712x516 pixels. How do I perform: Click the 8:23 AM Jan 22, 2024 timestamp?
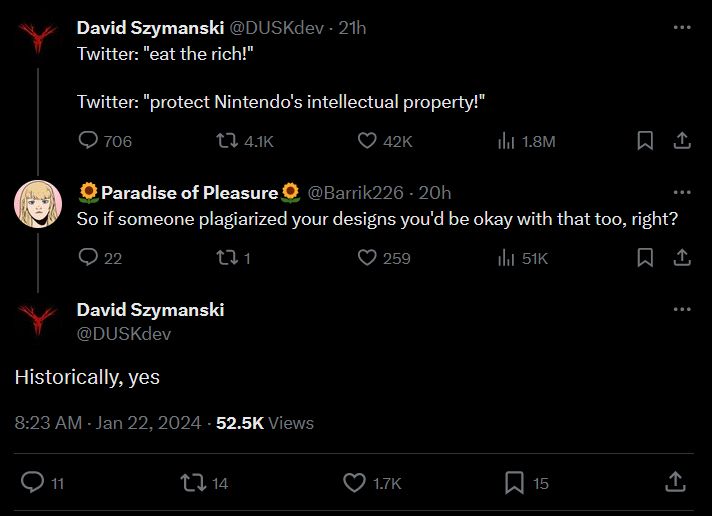tap(108, 423)
